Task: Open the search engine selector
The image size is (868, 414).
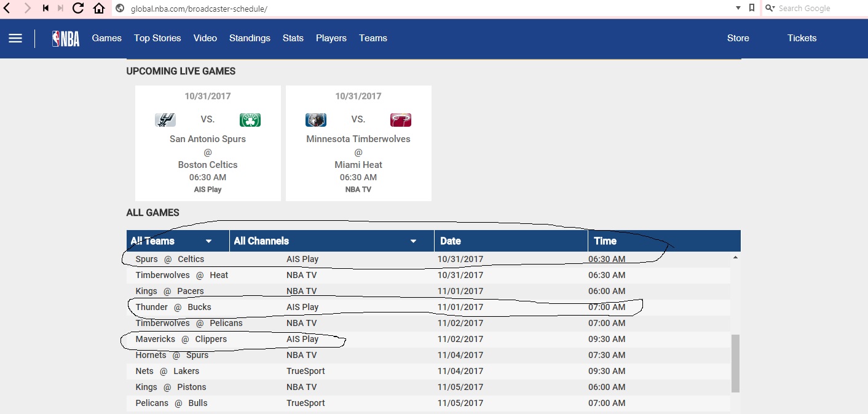Action: 770,8
